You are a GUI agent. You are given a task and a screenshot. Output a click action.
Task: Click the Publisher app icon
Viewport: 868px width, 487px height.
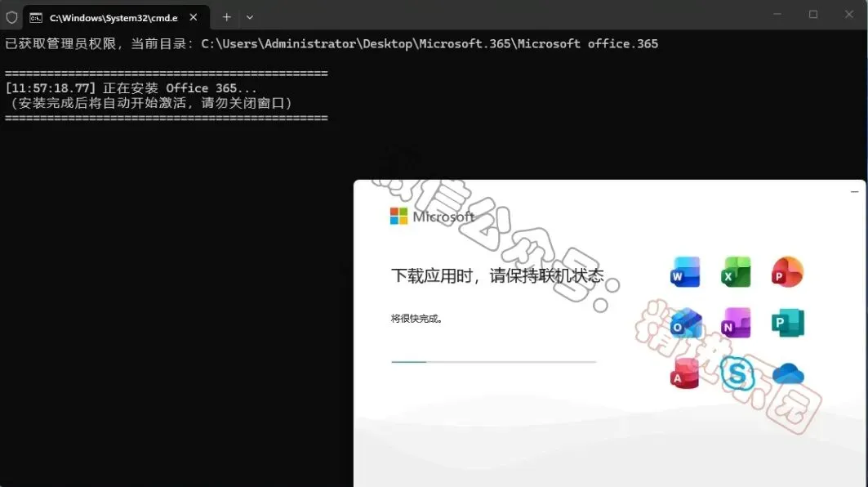coord(788,323)
